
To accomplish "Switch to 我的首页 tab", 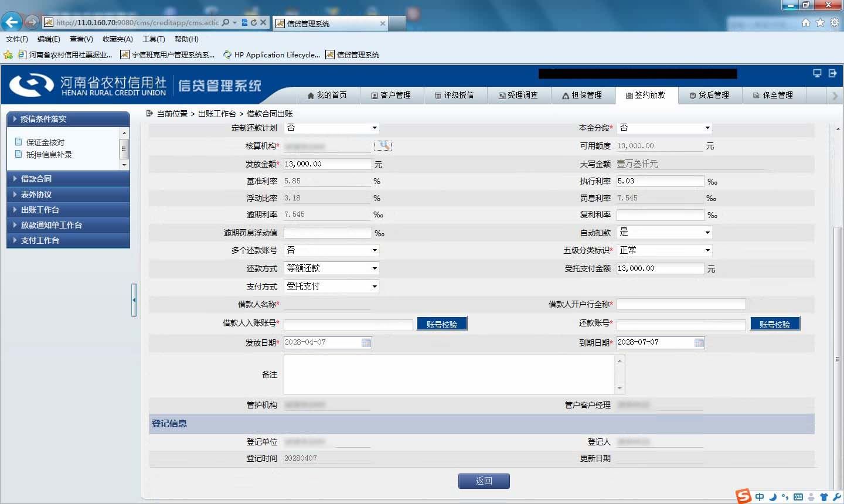I will 327,95.
